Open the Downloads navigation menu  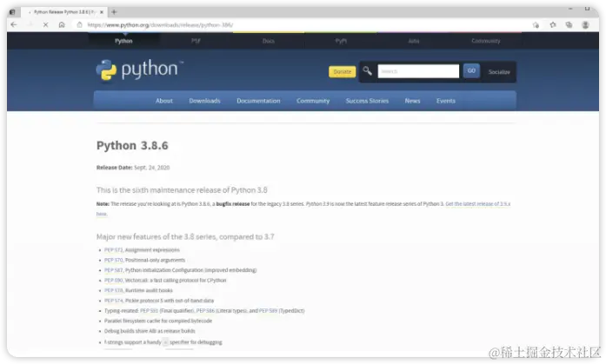[204, 101]
